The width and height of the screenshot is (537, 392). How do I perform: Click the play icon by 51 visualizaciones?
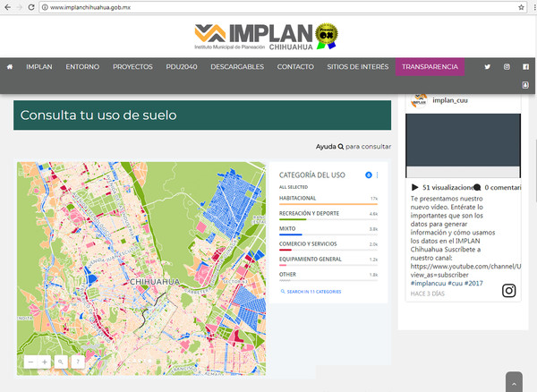tap(414, 187)
